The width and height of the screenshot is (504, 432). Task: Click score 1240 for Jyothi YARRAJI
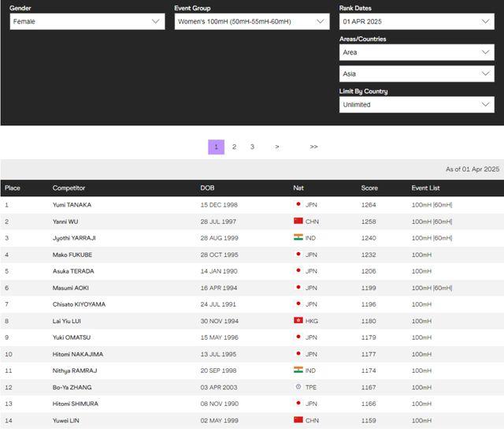[x=369, y=238]
